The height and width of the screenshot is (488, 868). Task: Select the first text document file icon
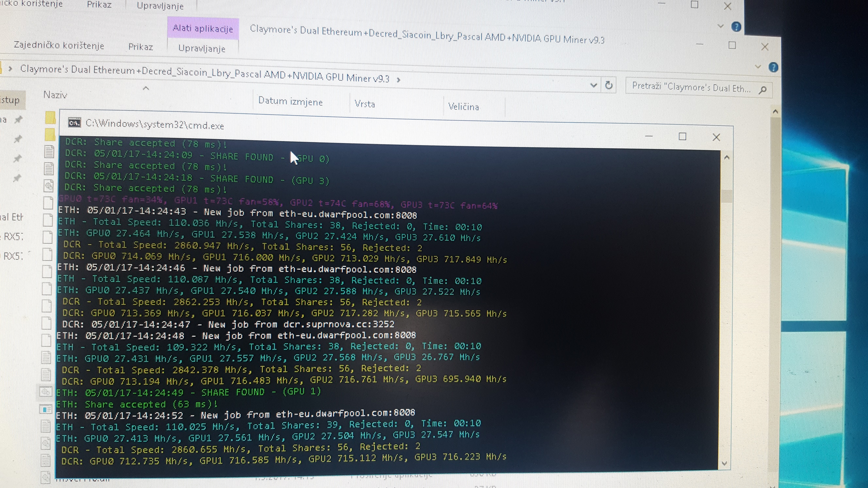pos(49,152)
